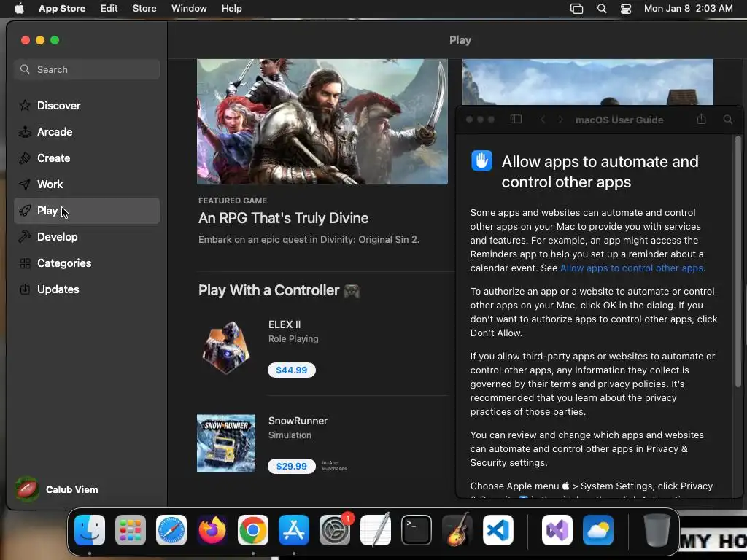The width and height of the screenshot is (747, 560).
Task: Open System Settings from the Dock
Action: coord(335,530)
